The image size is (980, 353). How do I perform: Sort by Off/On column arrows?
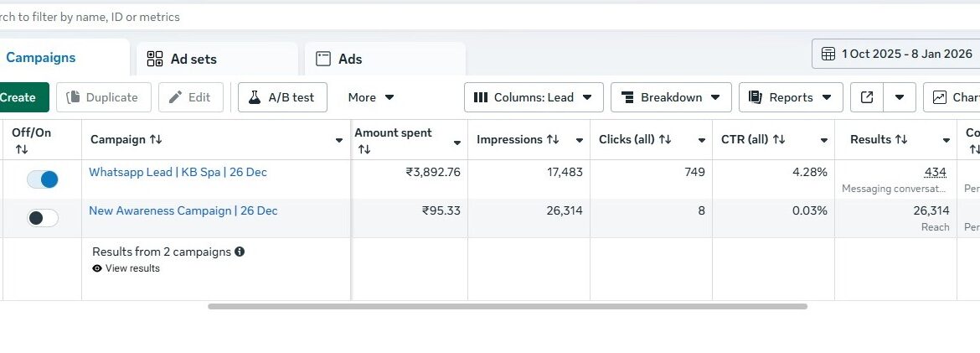point(22,149)
